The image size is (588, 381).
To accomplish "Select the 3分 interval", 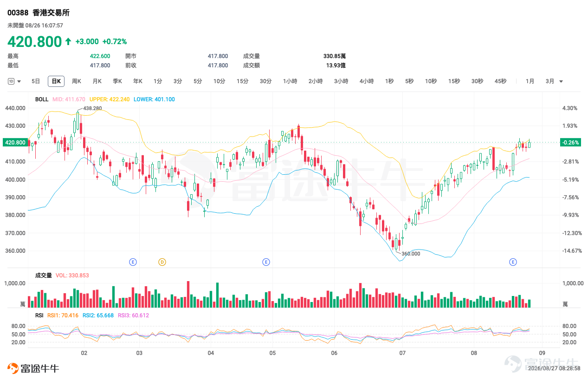I will (x=178, y=81).
